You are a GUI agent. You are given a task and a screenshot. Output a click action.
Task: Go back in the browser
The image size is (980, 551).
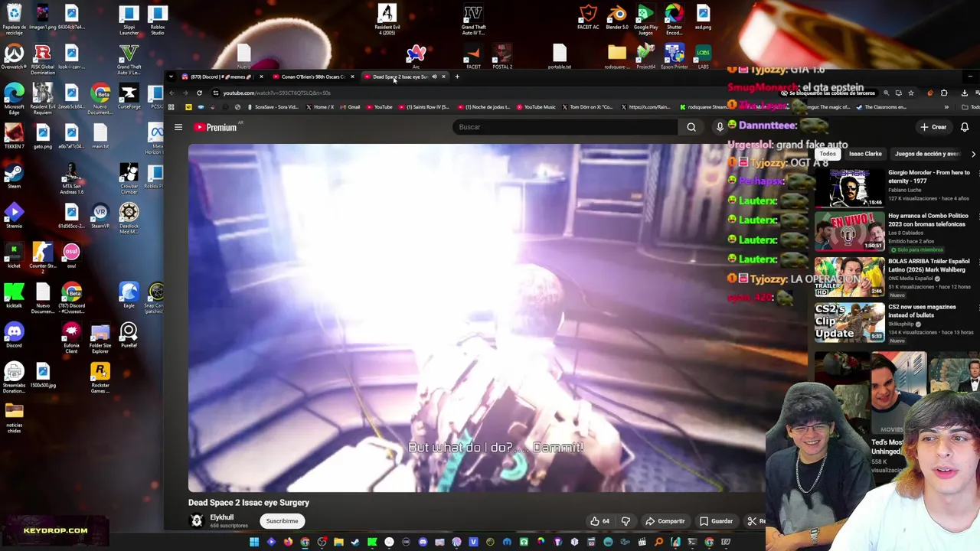(x=171, y=93)
